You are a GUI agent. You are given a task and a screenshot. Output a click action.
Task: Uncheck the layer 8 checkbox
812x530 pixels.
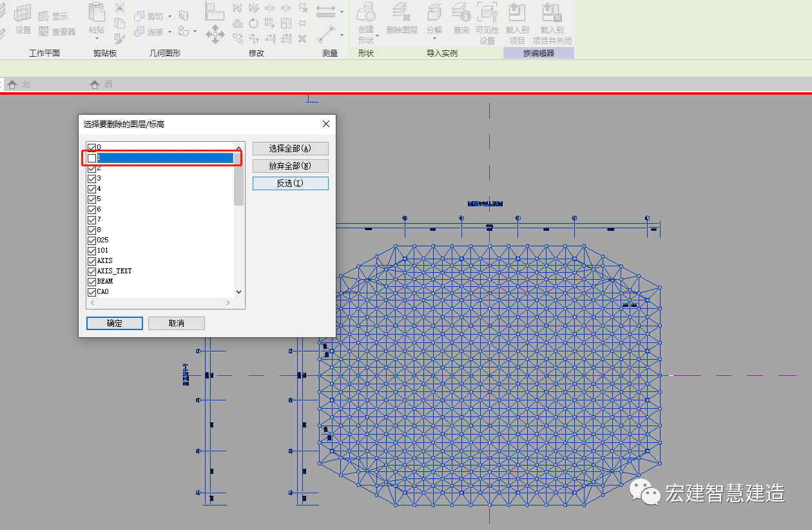click(92, 230)
